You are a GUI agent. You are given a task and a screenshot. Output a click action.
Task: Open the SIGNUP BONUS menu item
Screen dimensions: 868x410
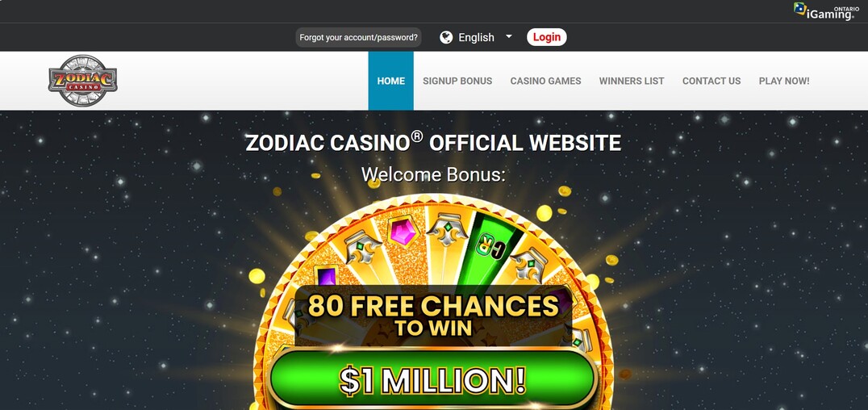click(457, 81)
